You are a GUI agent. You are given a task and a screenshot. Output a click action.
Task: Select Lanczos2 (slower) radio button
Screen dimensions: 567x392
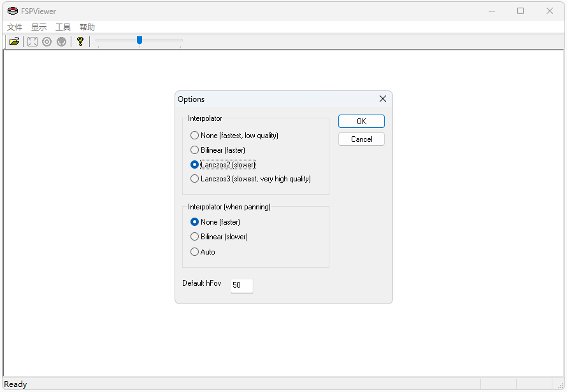(x=223, y=165)
